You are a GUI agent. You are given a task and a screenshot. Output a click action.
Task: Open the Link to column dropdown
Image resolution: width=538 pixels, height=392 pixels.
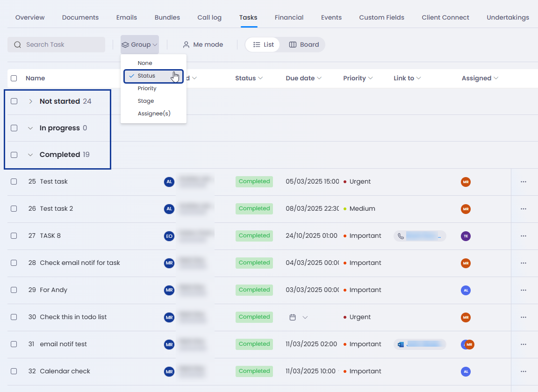(x=419, y=78)
